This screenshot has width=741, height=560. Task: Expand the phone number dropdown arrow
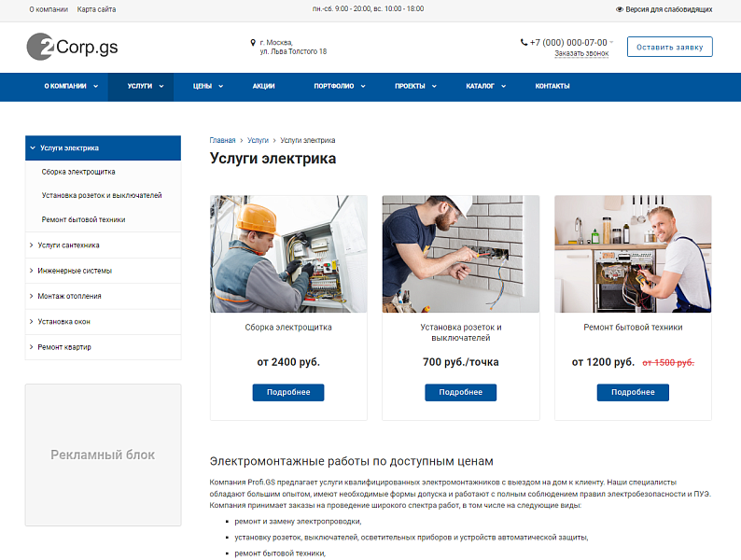coord(612,42)
